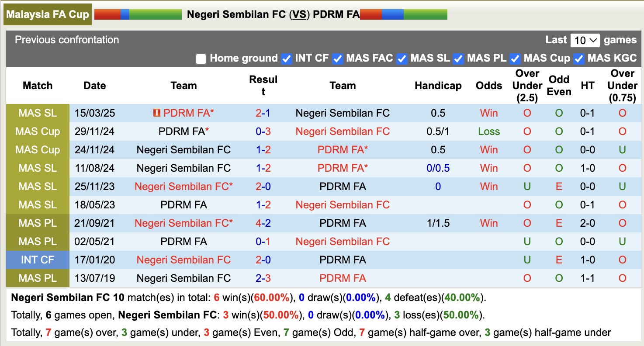This screenshot has height=346, width=644.
Task: Click the Loss odds link for the 29/11/24 match
Action: click(x=488, y=131)
